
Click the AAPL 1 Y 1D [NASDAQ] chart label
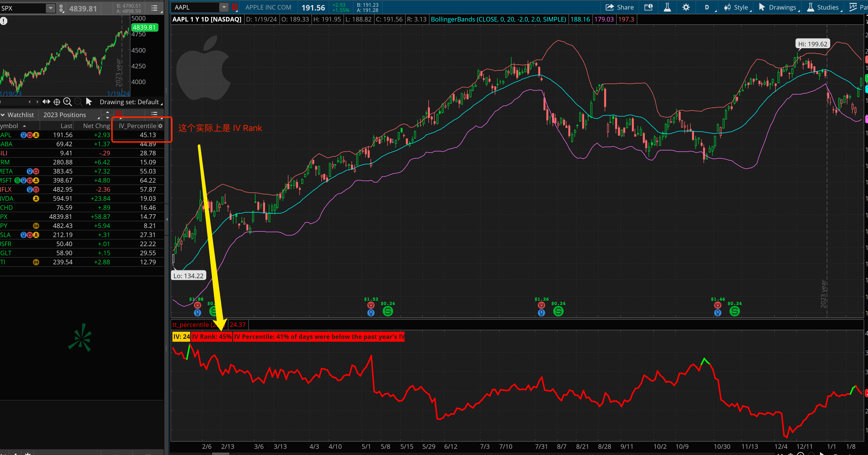point(207,19)
